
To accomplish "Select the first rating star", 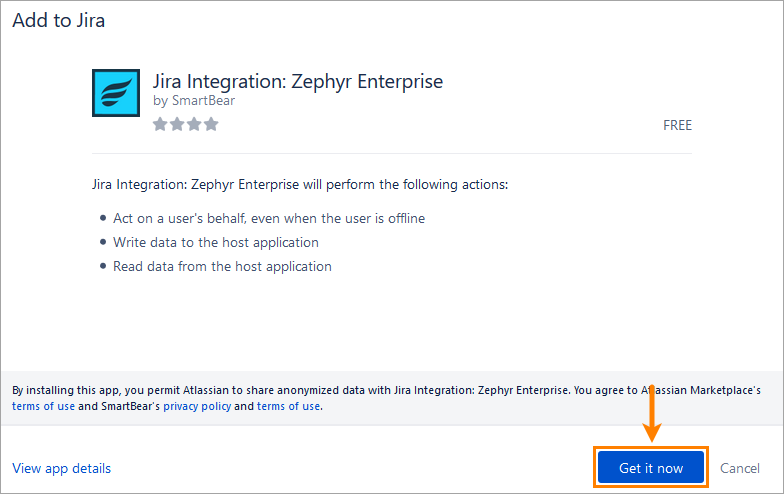I will point(160,125).
